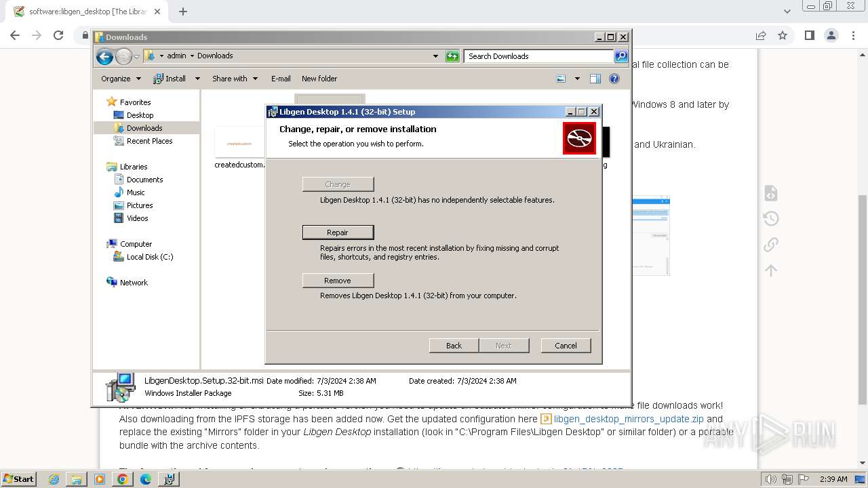This screenshot has height=488, width=868.
Task: Open Windows Media Player from taskbar
Action: pos(100,479)
